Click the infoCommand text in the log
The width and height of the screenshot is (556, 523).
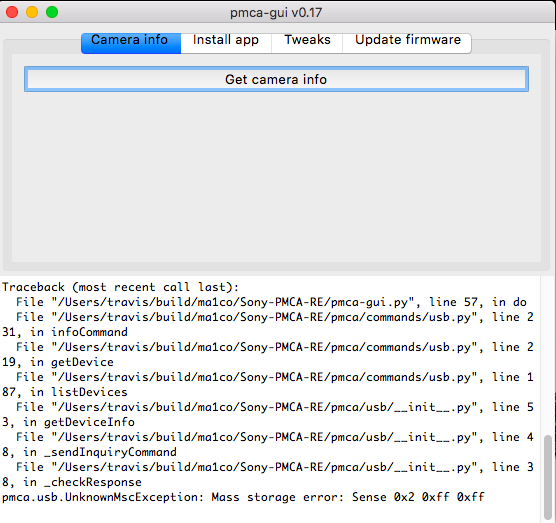tap(89, 332)
